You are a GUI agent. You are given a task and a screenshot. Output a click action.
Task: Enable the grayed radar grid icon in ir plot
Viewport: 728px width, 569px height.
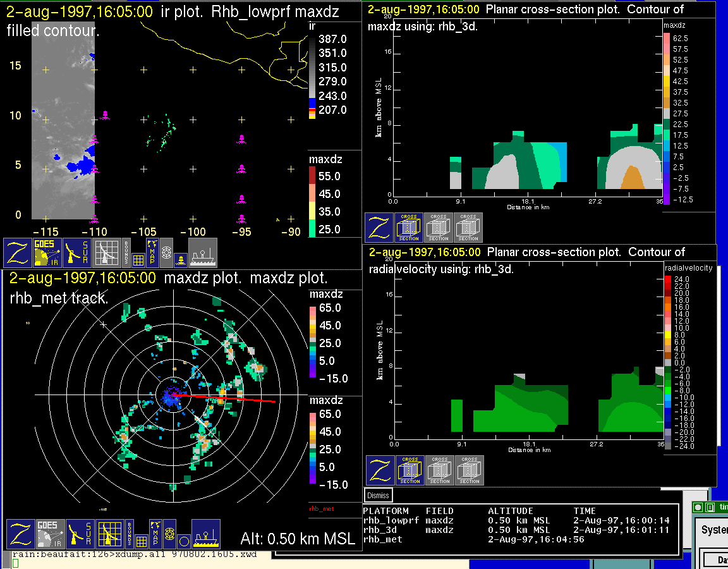107,253
